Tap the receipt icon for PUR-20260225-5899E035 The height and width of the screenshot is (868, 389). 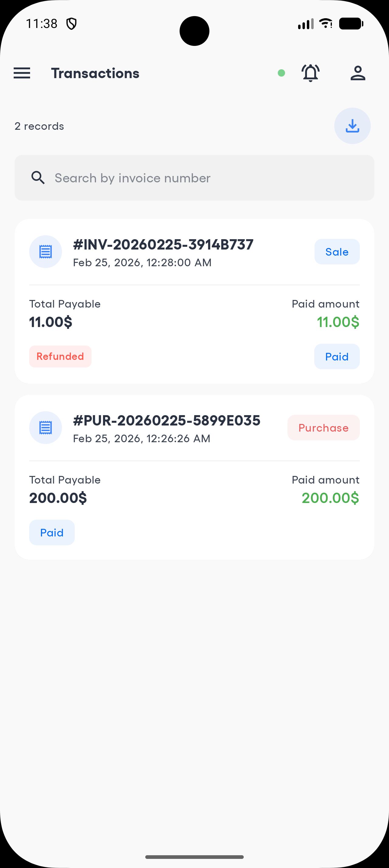46,428
